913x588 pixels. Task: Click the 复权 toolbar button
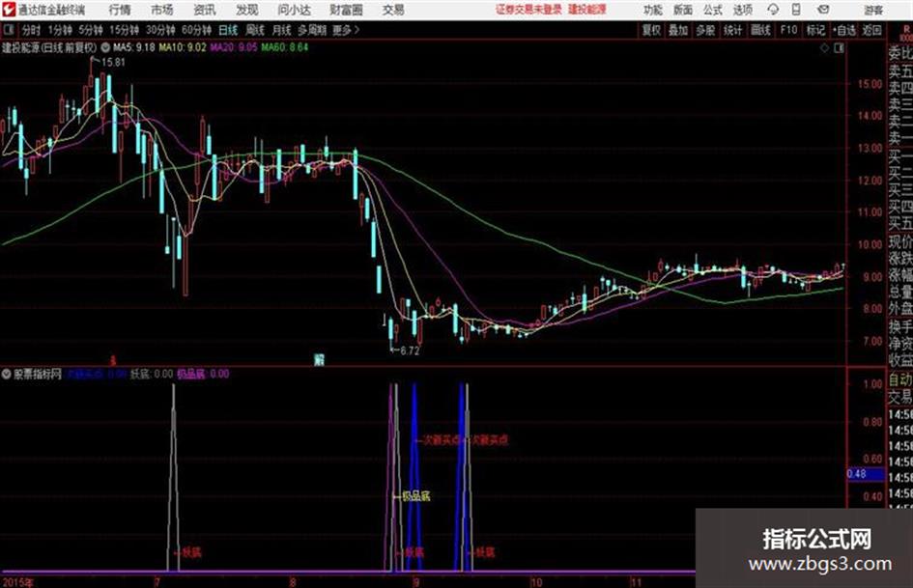[x=651, y=30]
